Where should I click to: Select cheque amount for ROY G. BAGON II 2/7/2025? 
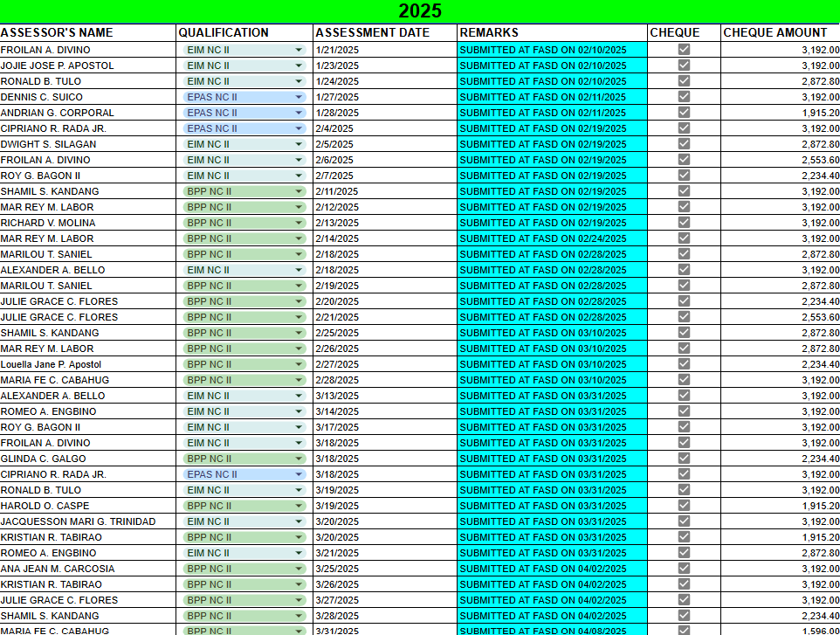pyautogui.click(x=781, y=176)
